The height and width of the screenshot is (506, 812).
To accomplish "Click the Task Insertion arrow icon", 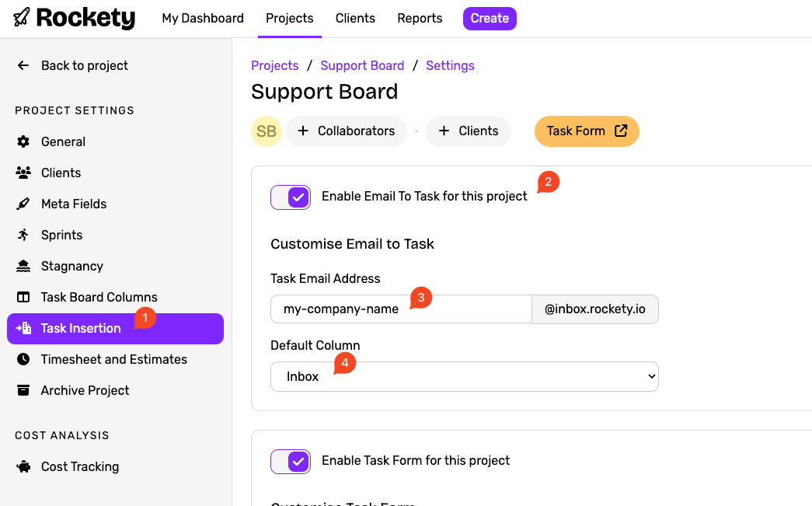I will [x=23, y=328].
